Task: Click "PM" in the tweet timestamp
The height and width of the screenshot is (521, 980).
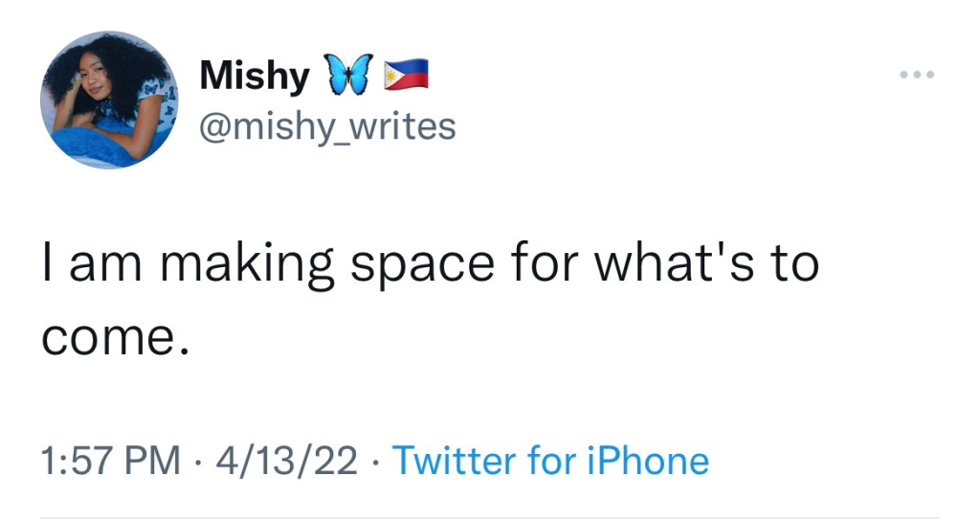Action: (x=154, y=461)
